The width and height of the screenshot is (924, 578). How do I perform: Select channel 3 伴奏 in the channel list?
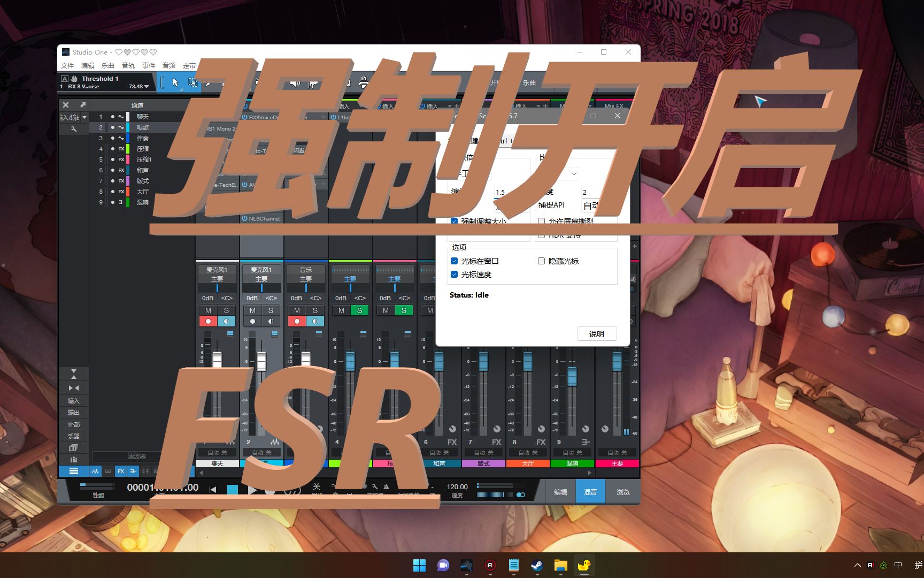pyautogui.click(x=142, y=138)
